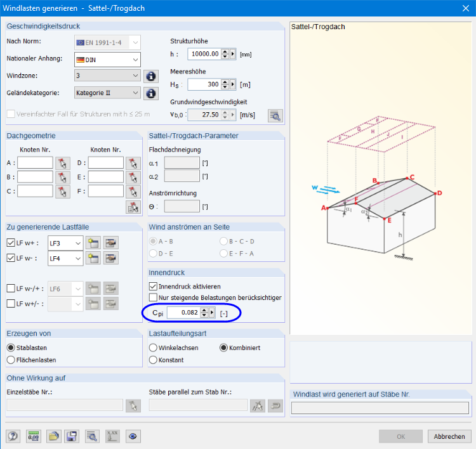Expand Strukturhöhe h arrow menu
Screen dimensions: 476x449
coord(233,54)
